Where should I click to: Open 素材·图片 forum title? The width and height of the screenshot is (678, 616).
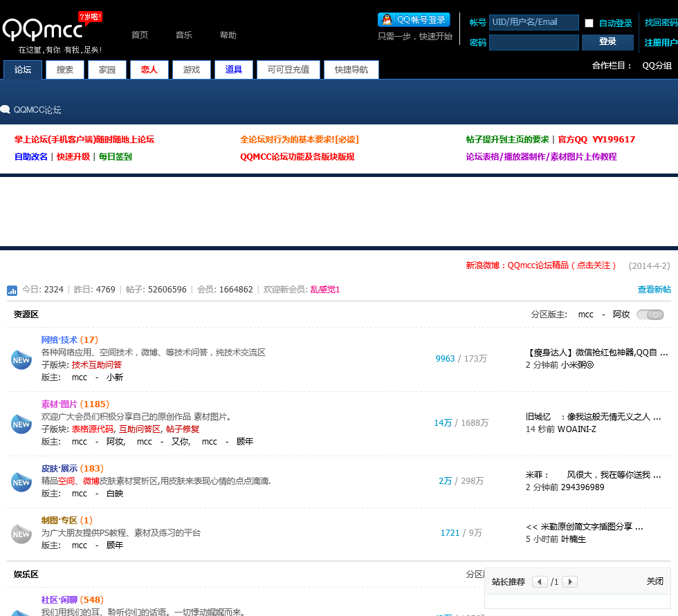pos(59,404)
